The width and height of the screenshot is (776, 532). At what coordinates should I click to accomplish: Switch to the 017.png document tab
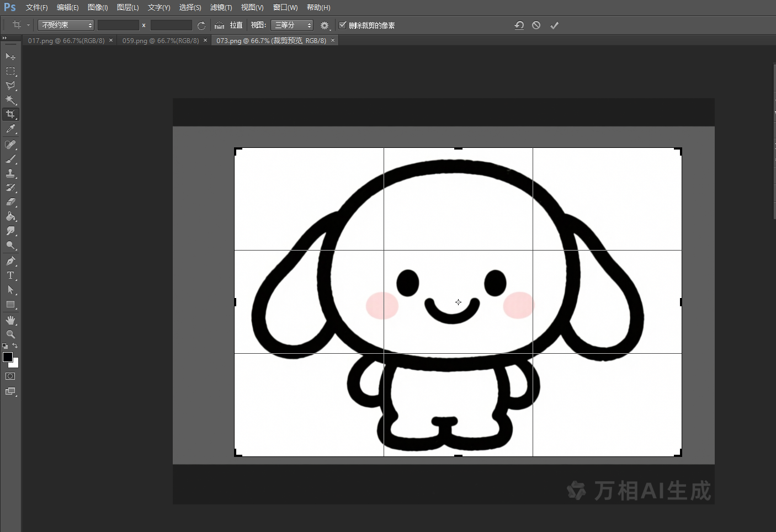point(66,41)
